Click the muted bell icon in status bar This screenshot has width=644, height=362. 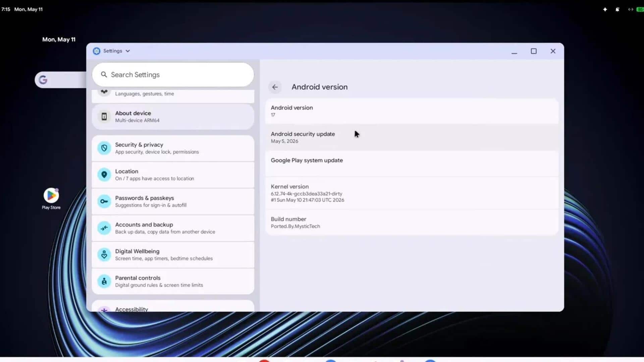[618, 9]
